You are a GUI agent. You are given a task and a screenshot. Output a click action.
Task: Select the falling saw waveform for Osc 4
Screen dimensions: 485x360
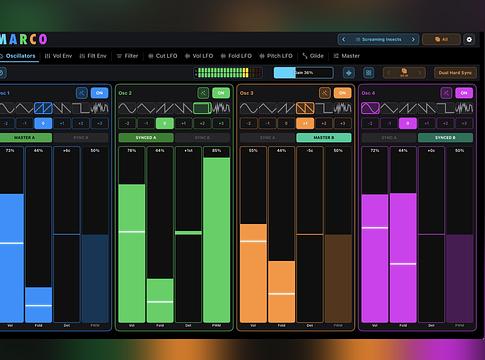[426, 108]
